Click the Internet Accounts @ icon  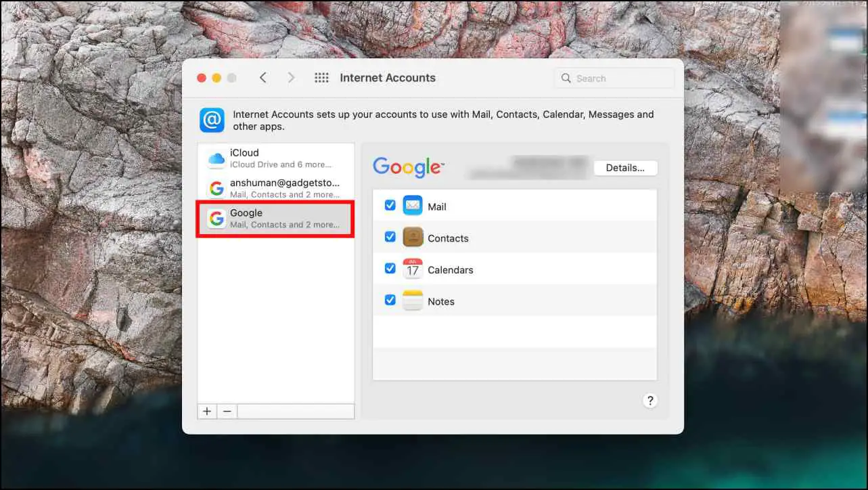coord(212,120)
